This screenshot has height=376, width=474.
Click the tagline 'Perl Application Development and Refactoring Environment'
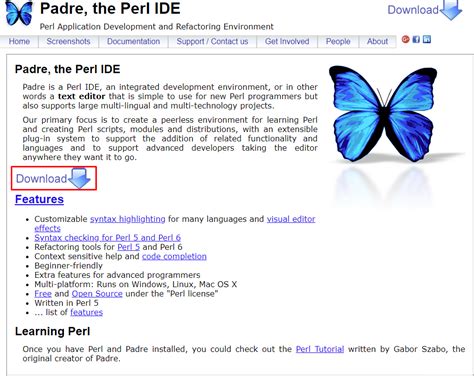[157, 27]
